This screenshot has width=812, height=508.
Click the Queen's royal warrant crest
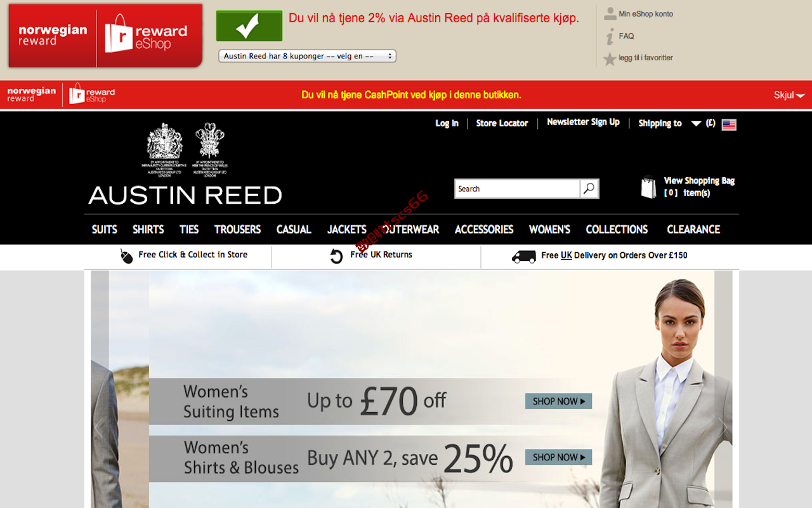point(164,149)
